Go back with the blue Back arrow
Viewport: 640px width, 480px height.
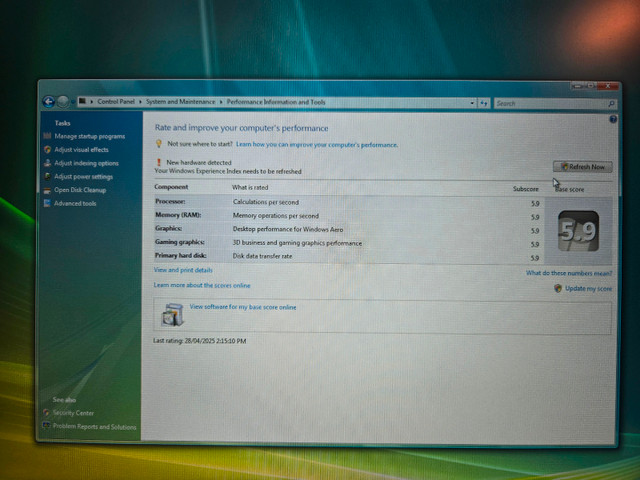(x=49, y=102)
